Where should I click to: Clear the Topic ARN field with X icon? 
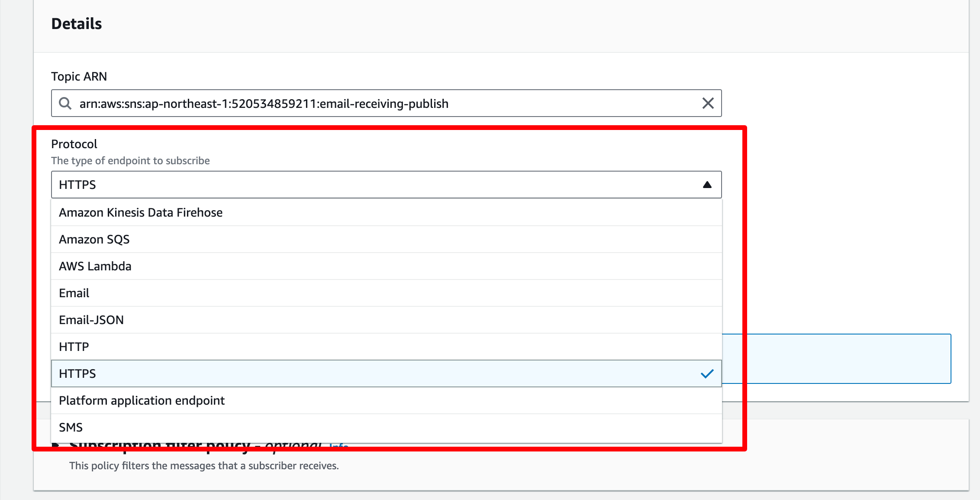(708, 103)
